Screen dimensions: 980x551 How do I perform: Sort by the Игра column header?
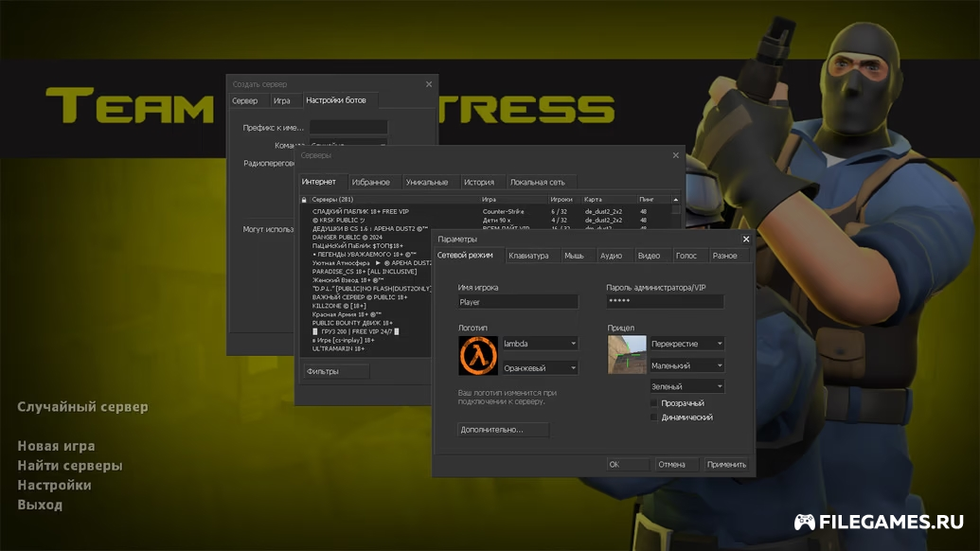514,199
